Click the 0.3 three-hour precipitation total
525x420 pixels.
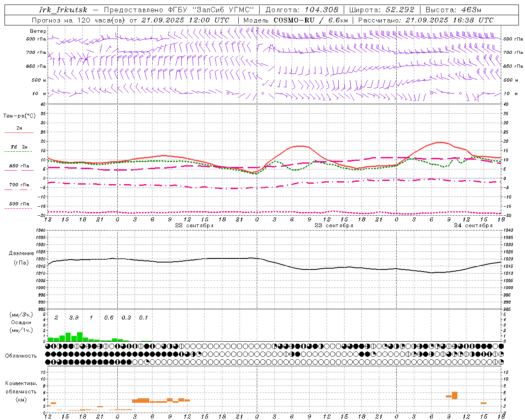[x=126, y=317]
